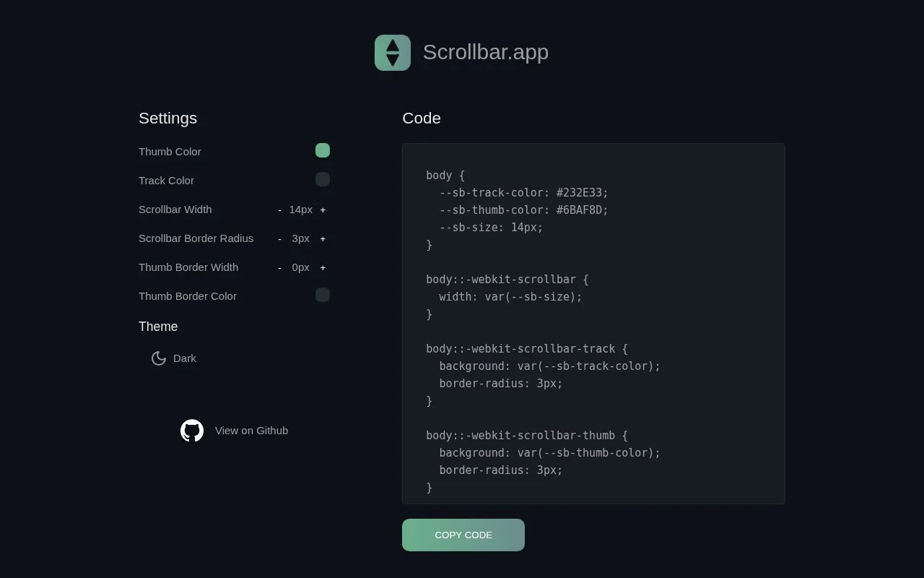Open the Thumb Color swatch picker

tap(323, 150)
